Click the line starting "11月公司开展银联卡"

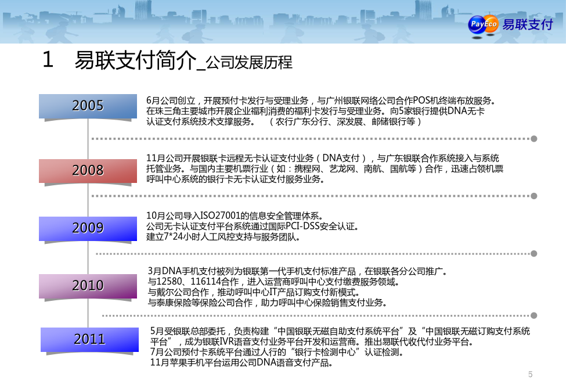tap(323, 158)
